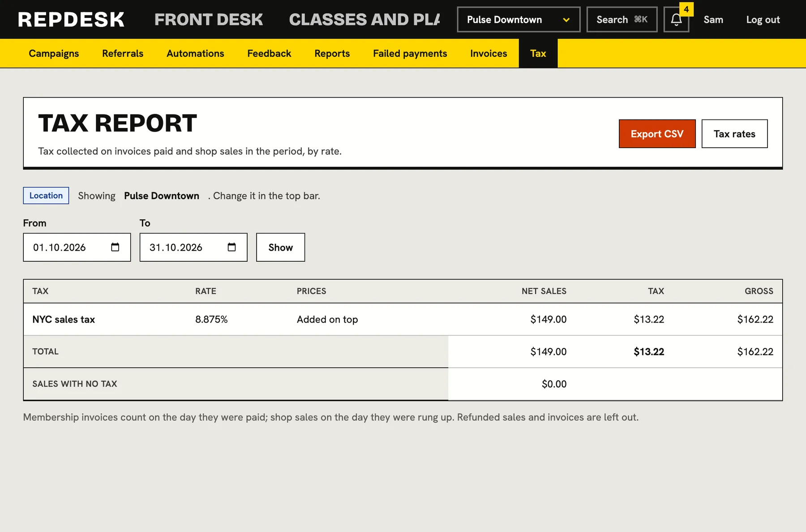Click the RATE column header
806x532 pixels.
coord(206,291)
